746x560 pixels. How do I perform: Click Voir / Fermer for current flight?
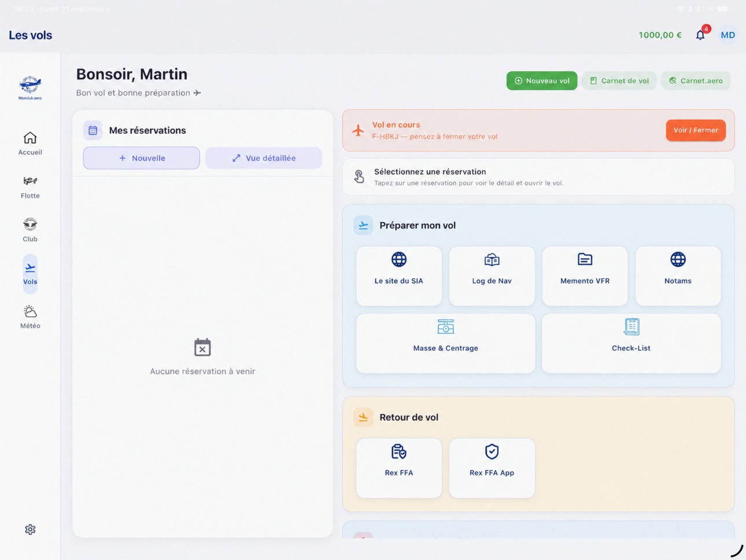pos(695,130)
